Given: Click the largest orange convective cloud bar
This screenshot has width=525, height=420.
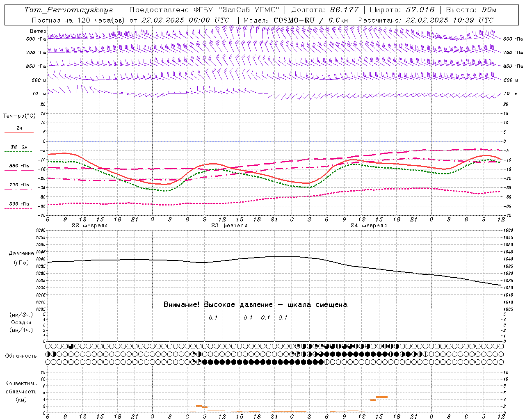Looking at the screenshot, I should [x=382, y=397].
